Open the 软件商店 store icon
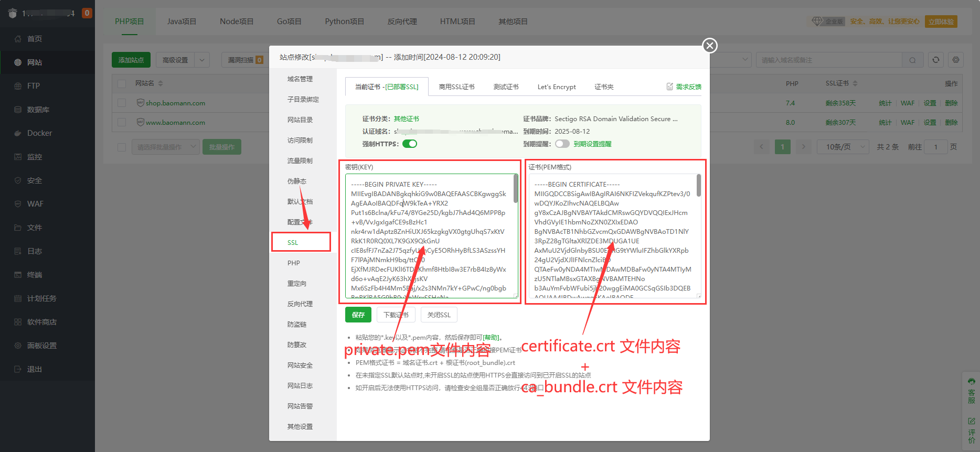 tap(18, 322)
